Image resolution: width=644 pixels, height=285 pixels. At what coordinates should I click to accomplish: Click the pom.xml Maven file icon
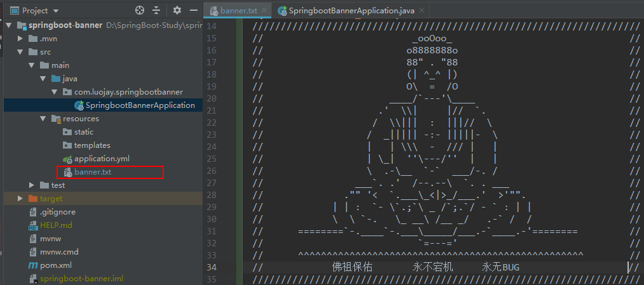click(34, 265)
